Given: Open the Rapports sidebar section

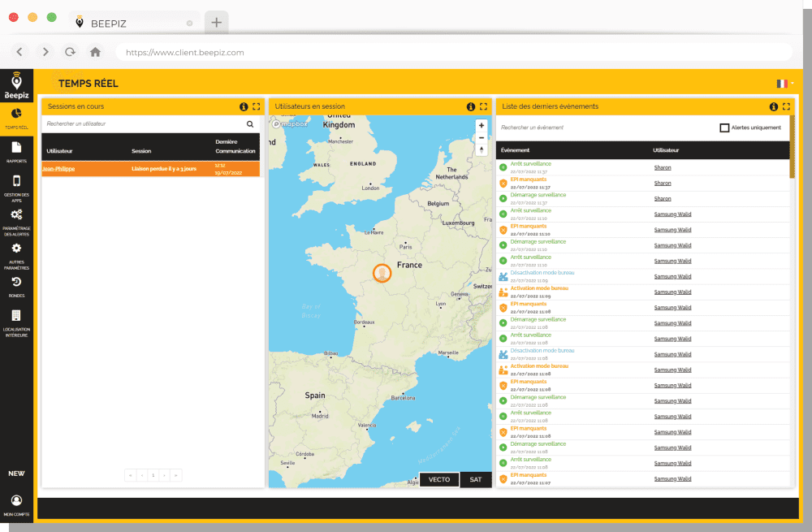Looking at the screenshot, I should click(16, 153).
